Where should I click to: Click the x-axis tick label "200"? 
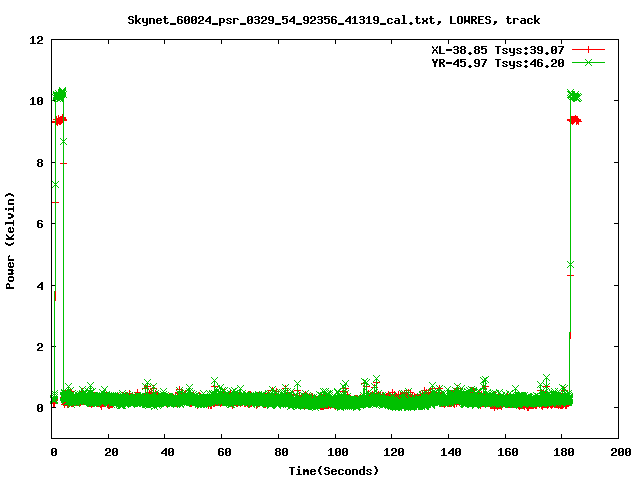[620, 452]
